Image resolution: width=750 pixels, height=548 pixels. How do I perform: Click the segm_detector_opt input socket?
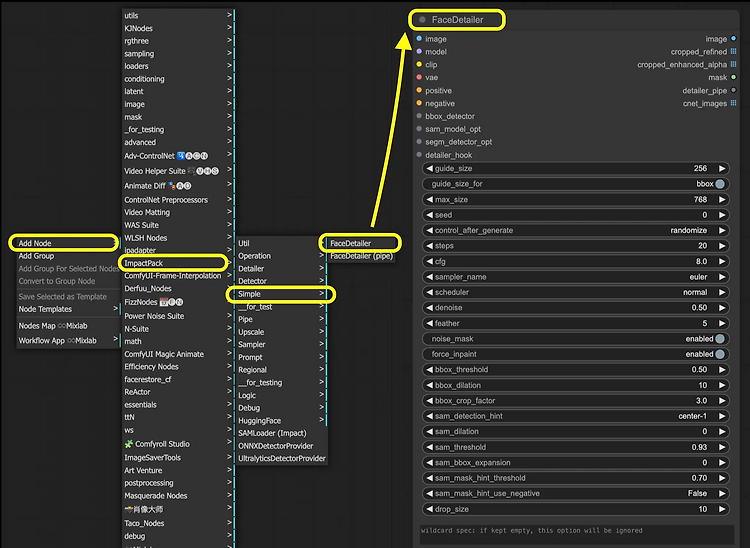(x=419, y=142)
